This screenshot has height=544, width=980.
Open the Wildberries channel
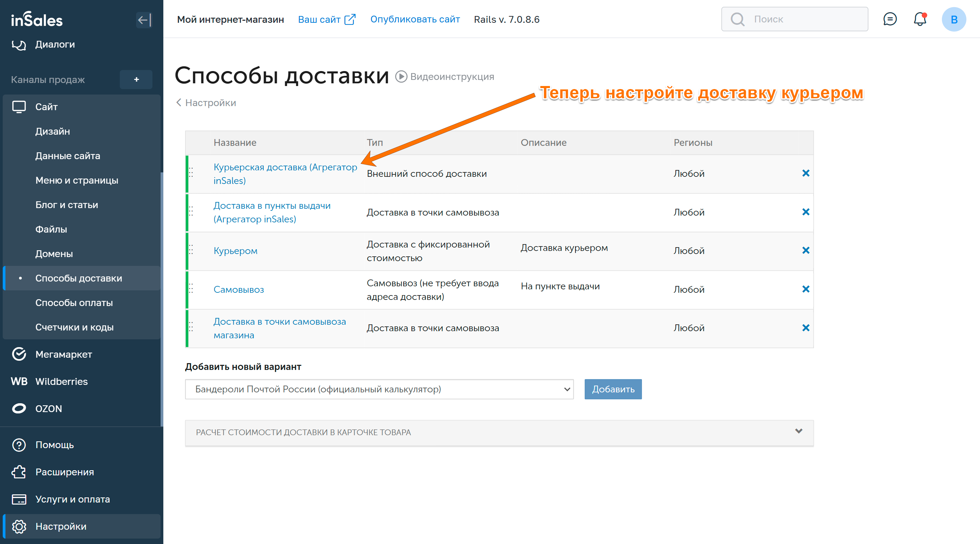(61, 381)
